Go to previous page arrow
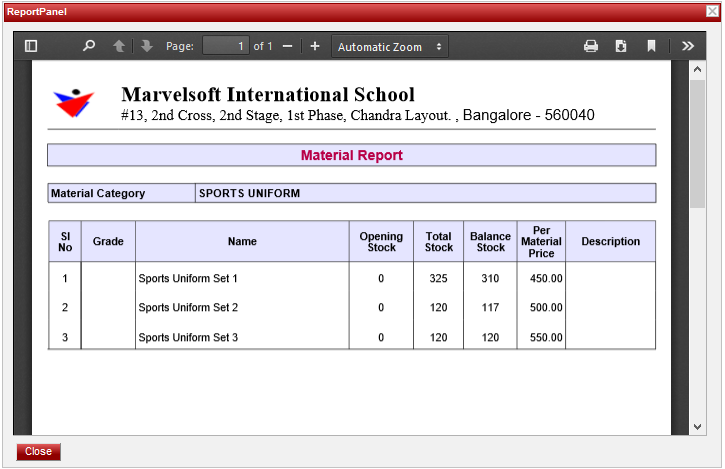Image resolution: width=725 pixels, height=469 pixels. coord(119,46)
